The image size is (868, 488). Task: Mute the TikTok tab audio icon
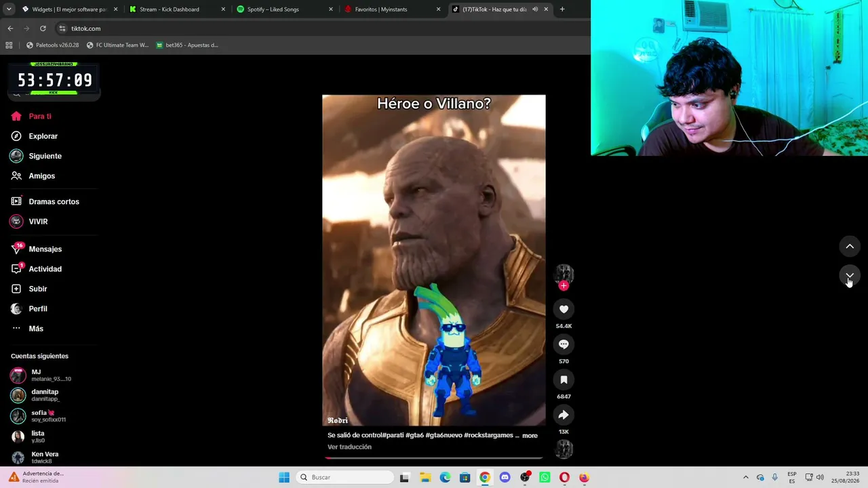click(x=535, y=9)
